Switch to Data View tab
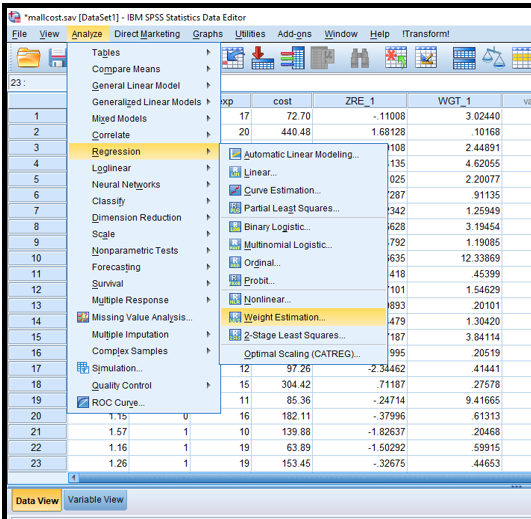Image resolution: width=531 pixels, height=519 pixels. pos(37,500)
